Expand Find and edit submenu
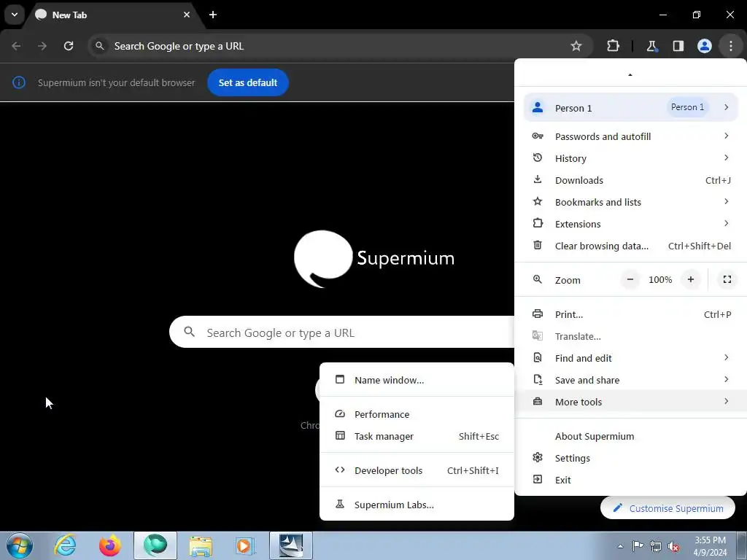Screen dimensions: 747x560 630,358
